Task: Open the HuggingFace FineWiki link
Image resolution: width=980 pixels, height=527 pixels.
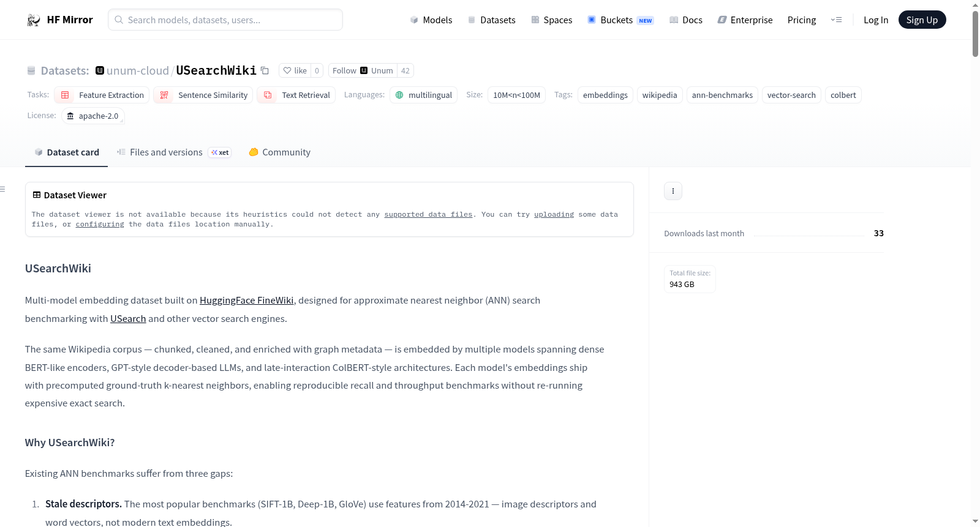Action: [x=246, y=301]
